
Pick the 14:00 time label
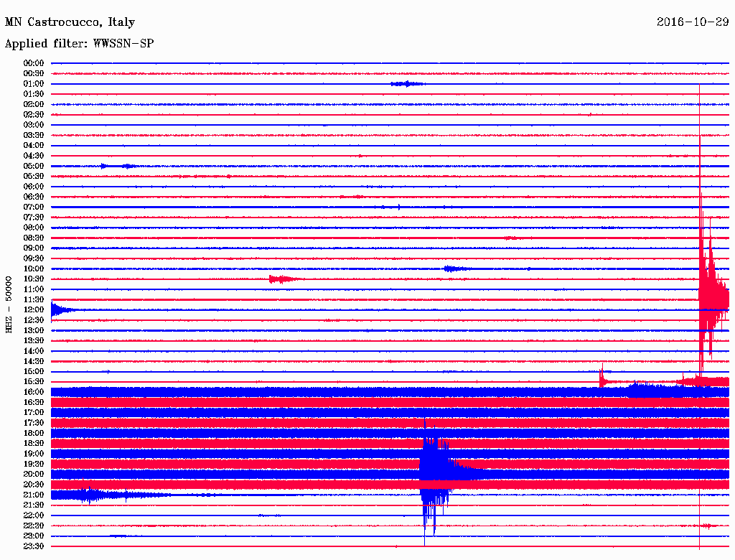click(34, 351)
